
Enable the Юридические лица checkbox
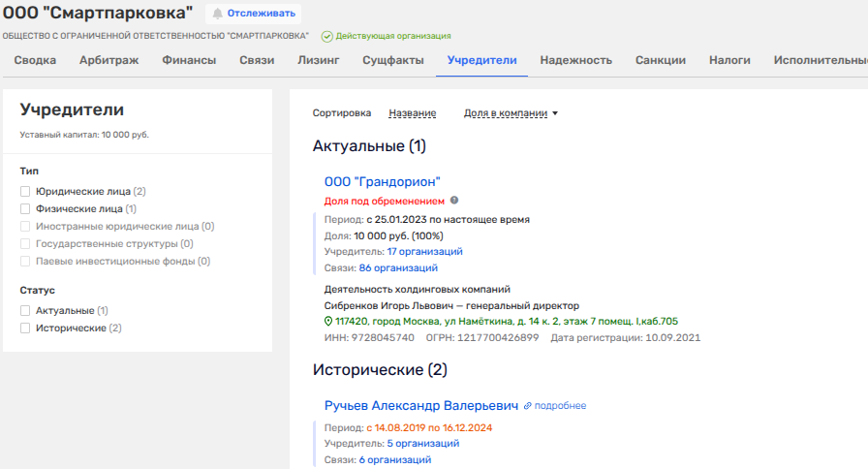[x=26, y=192]
